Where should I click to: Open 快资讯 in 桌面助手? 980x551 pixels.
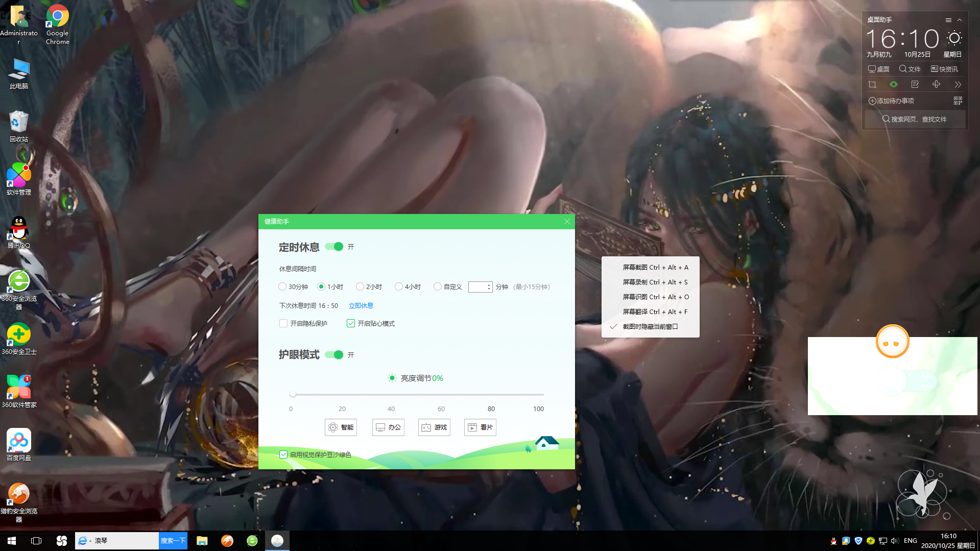click(x=944, y=69)
